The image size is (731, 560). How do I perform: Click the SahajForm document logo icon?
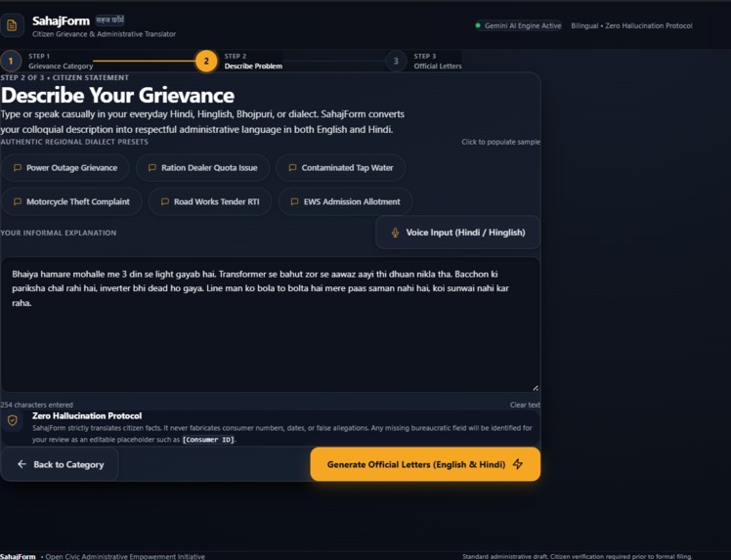coord(12,25)
